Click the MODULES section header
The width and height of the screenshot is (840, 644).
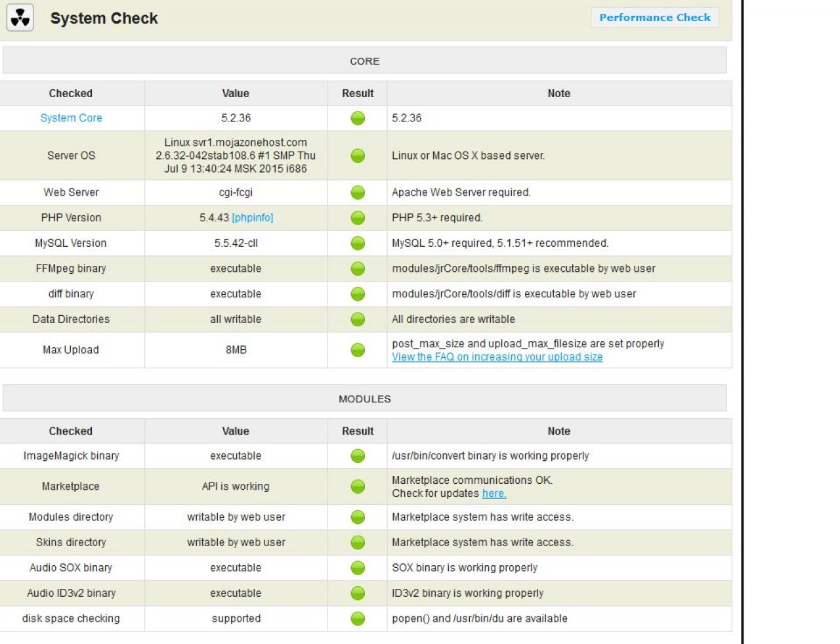click(x=364, y=398)
